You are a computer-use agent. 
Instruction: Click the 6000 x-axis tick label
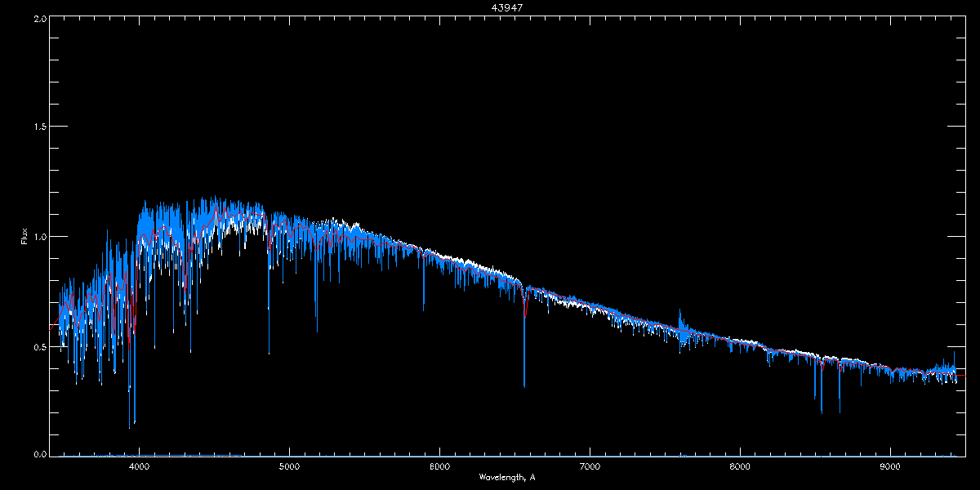click(x=439, y=467)
